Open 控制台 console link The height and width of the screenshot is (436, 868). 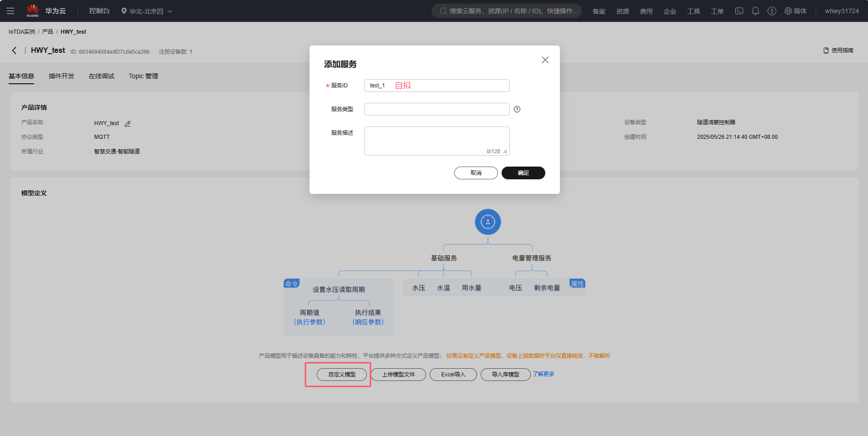[99, 11]
